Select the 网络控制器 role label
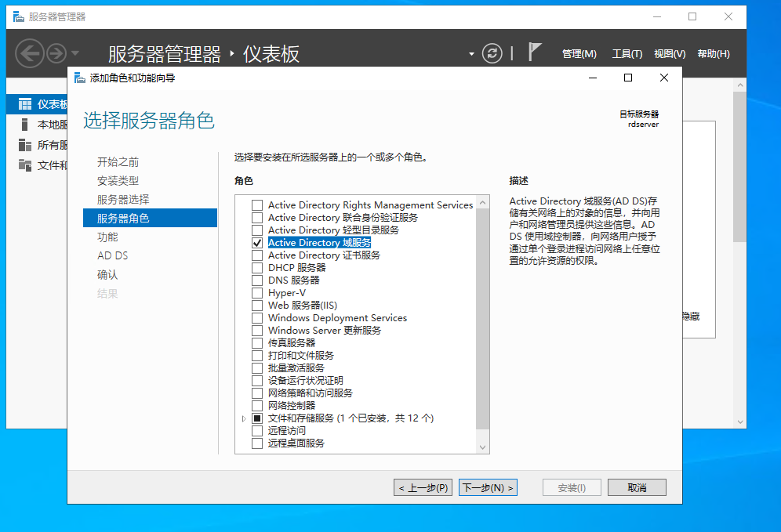 [x=292, y=406]
